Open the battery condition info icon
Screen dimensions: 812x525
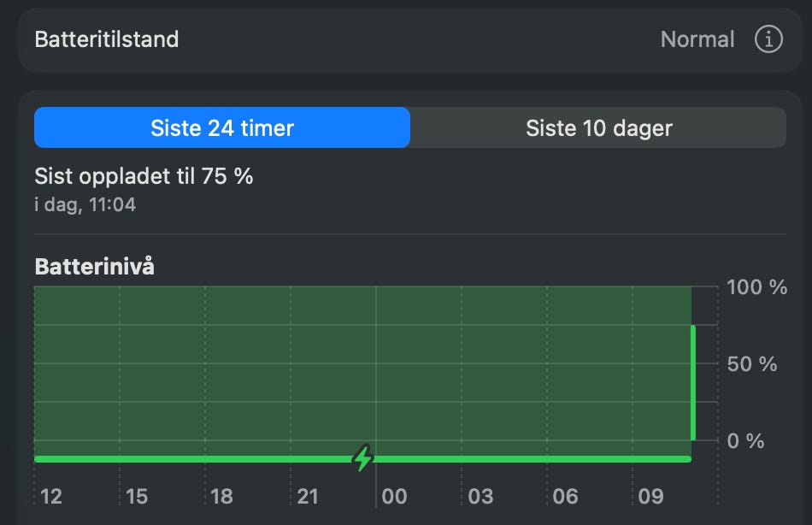[x=768, y=39]
